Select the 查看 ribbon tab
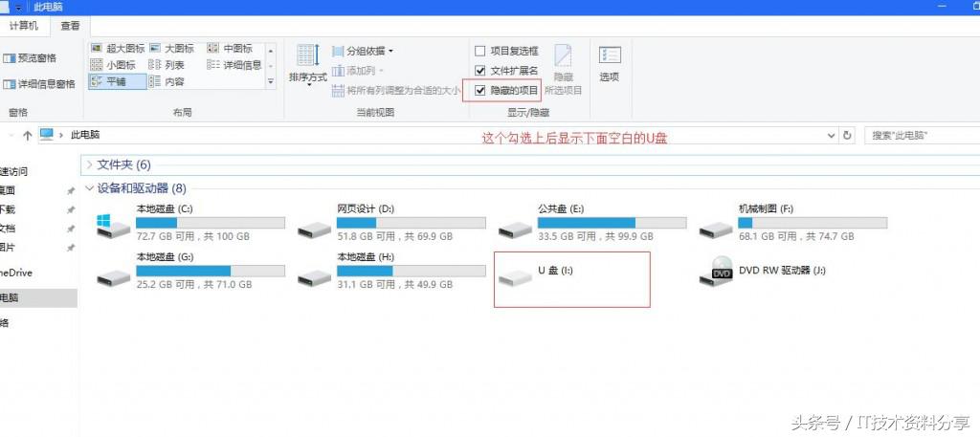The image size is (980, 437). [x=70, y=26]
